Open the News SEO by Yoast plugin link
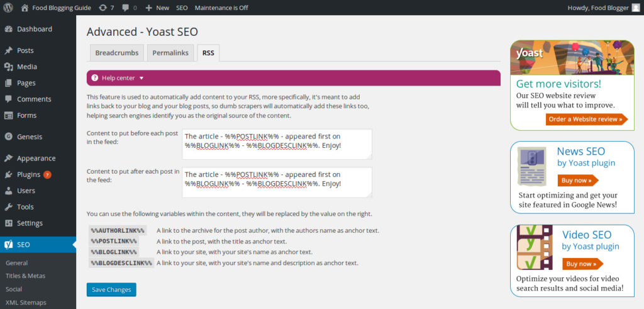Image resolution: width=644 pixels, height=309 pixels. [x=586, y=157]
